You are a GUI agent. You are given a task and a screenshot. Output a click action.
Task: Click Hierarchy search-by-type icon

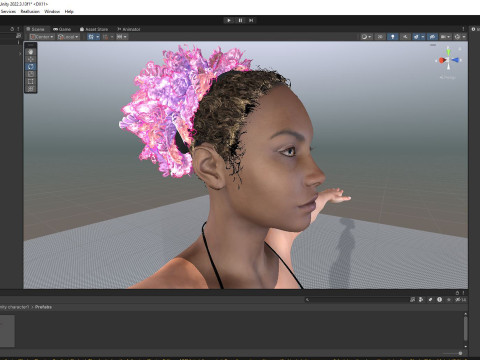(x=18, y=36)
